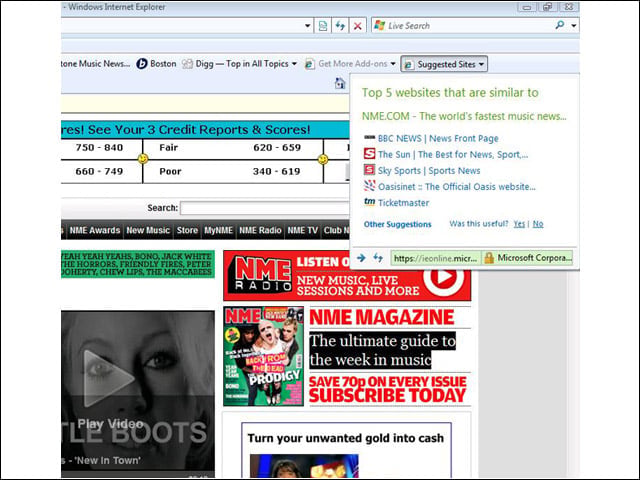The image size is (640, 480).
Task: Click the Home icon in command bar
Action: 340,83
